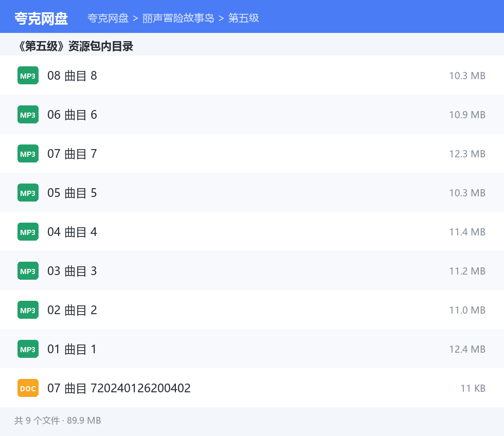Click the MP3 icon for 05 曲目 5

pos(28,193)
